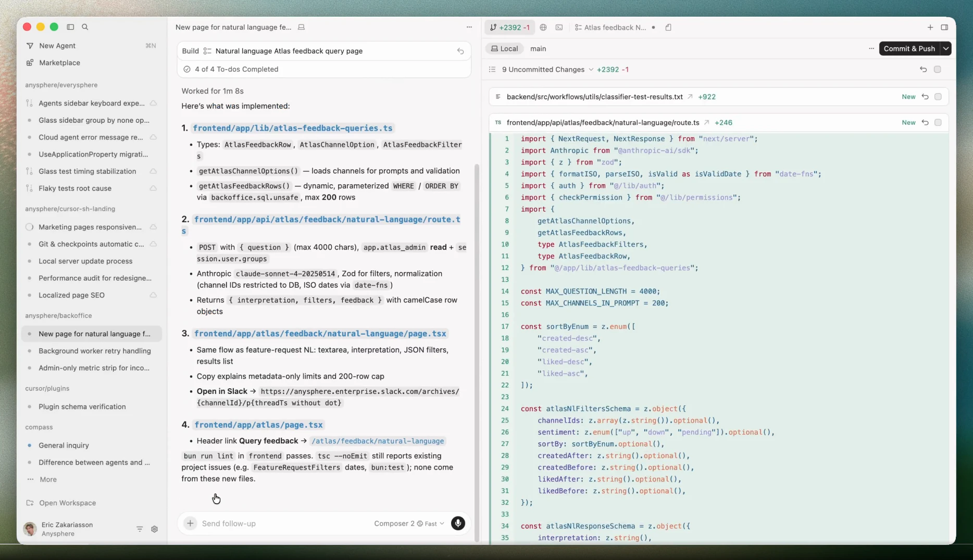The image size is (973, 560).
Task: Click the changes list view icon beside 9 Uncommitted Changes
Action: point(491,69)
